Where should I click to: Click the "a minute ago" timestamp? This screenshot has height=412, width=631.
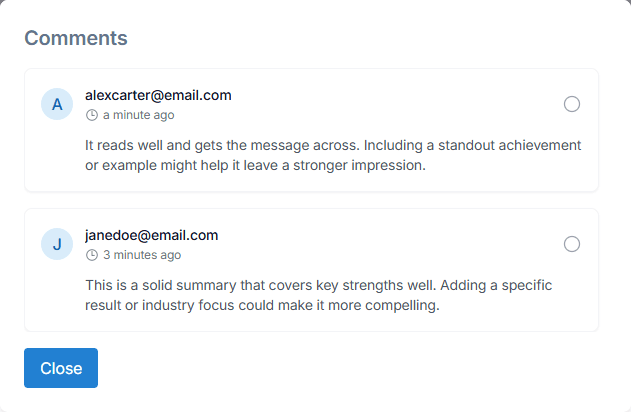(x=138, y=115)
